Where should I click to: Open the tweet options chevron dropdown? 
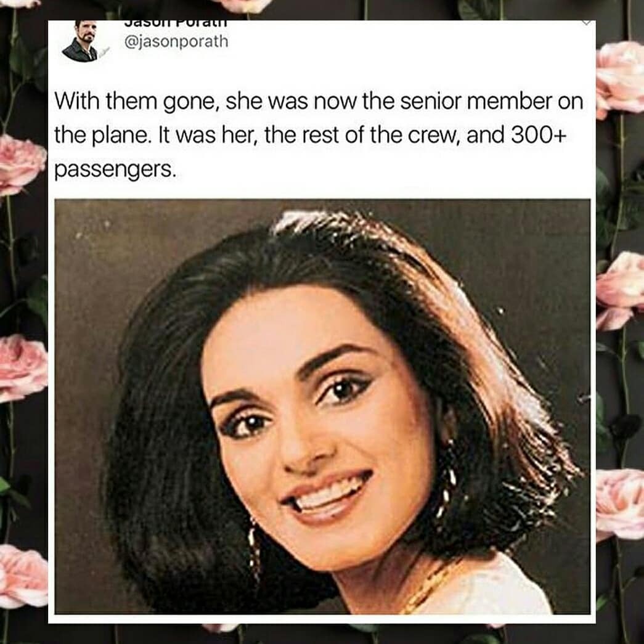[x=588, y=23]
